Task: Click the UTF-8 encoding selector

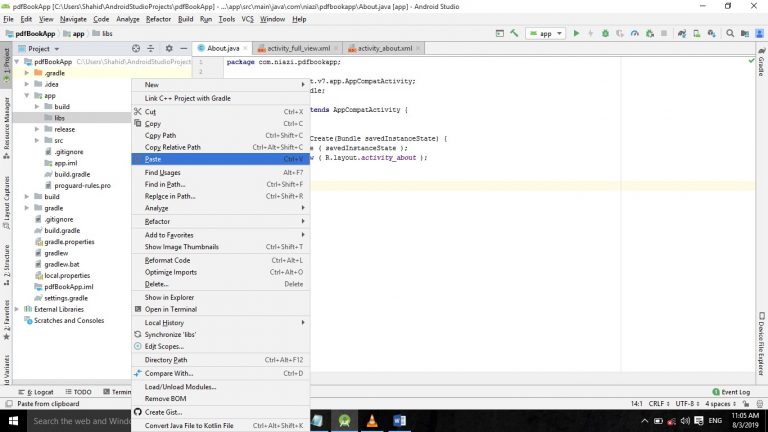Action: click(686, 404)
